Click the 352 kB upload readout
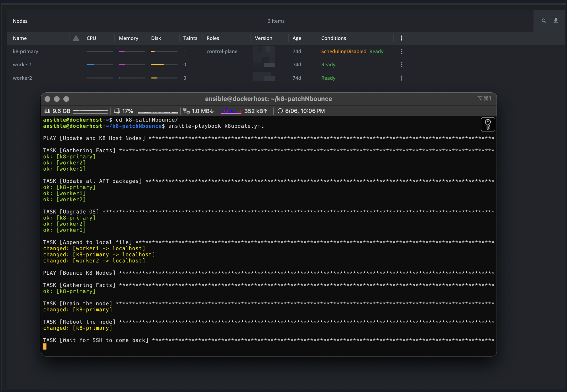 (256, 111)
